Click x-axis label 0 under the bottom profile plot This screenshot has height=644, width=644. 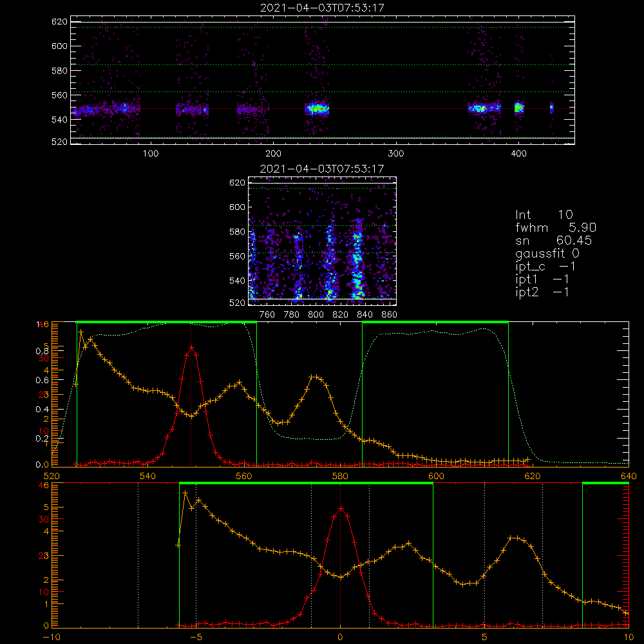click(x=340, y=637)
